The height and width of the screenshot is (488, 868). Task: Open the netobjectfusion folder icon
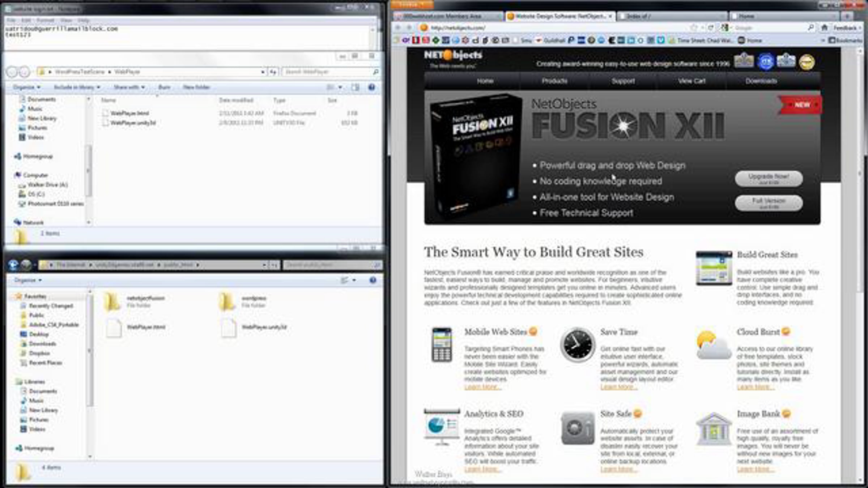pos(112,301)
